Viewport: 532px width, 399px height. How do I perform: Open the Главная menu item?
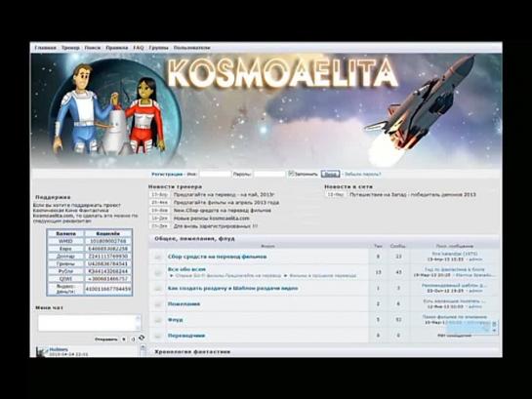pos(46,48)
